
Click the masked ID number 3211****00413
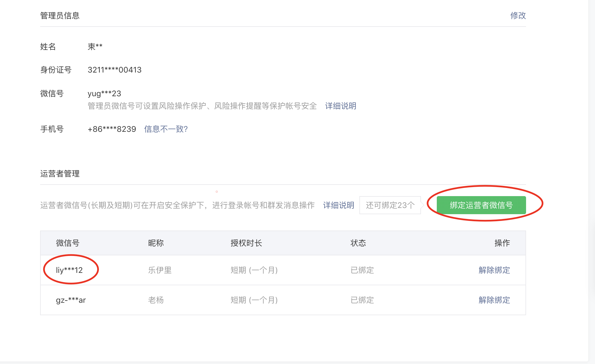click(114, 70)
